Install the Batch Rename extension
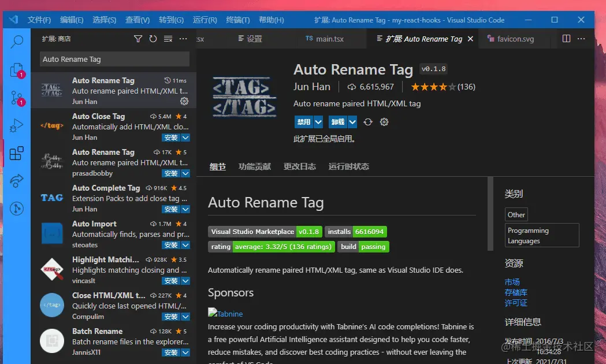The image size is (606, 364). point(171,352)
